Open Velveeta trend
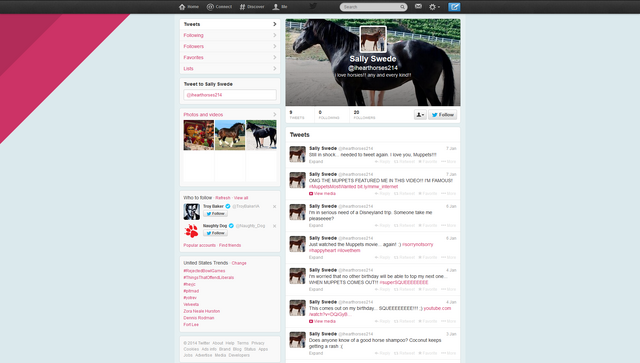This screenshot has width=640, height=363. 191,304
